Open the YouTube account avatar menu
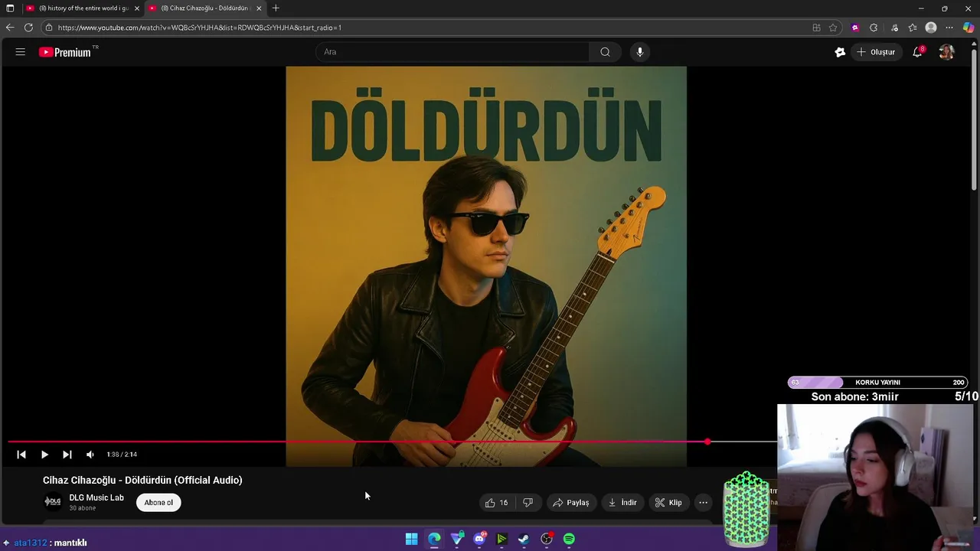Viewport: 980px width, 551px height. point(946,52)
